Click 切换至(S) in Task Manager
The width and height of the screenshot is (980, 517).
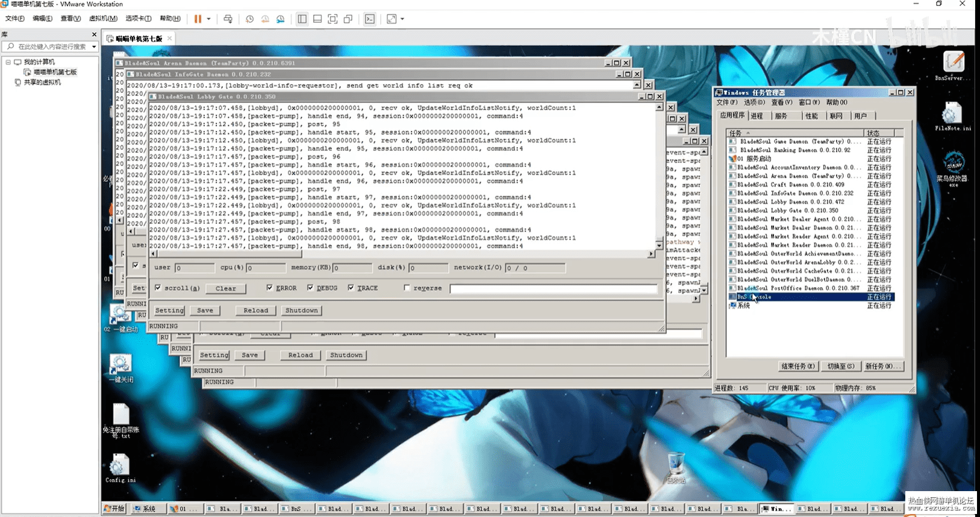coord(840,366)
